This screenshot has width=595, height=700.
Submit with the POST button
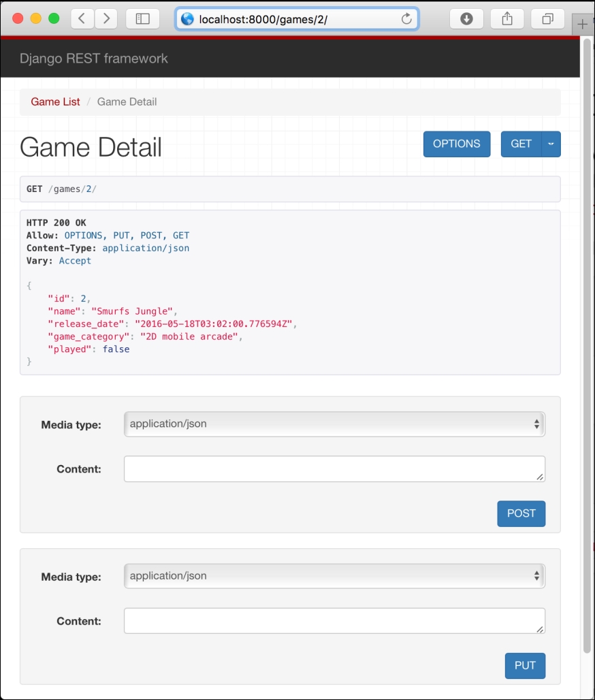click(521, 513)
